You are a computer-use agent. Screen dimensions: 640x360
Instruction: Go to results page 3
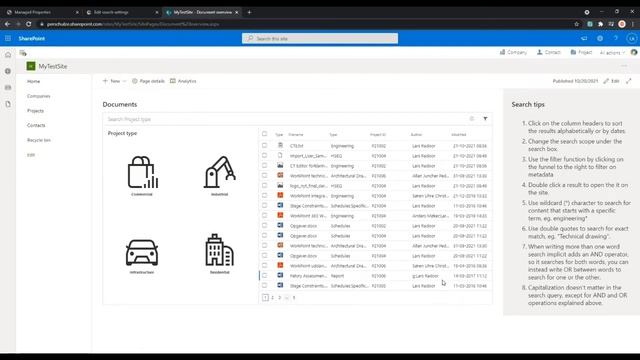(x=280, y=298)
